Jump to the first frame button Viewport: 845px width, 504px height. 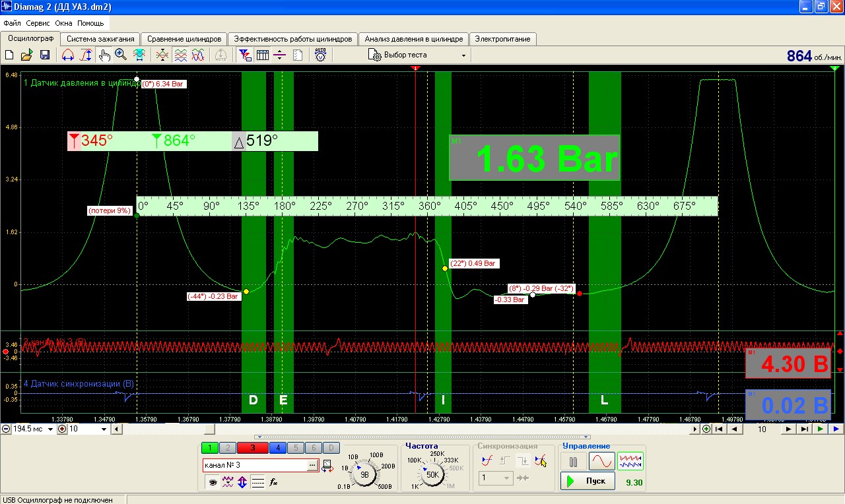[720, 429]
